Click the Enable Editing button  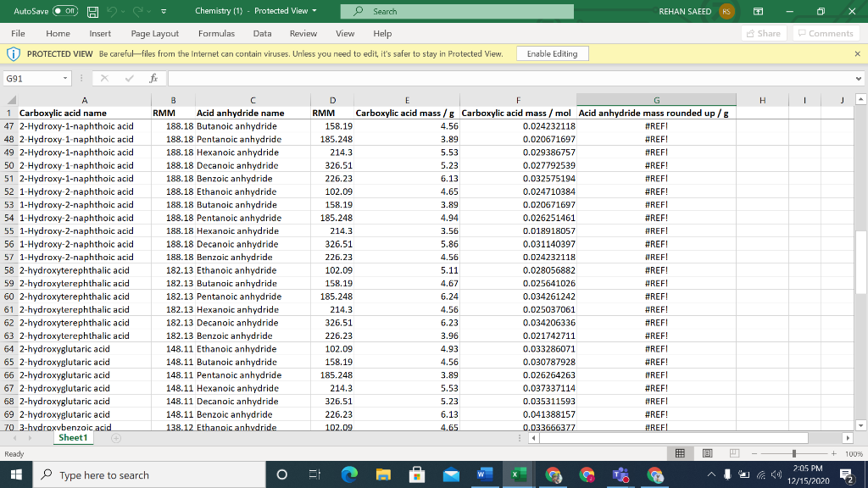[552, 53]
